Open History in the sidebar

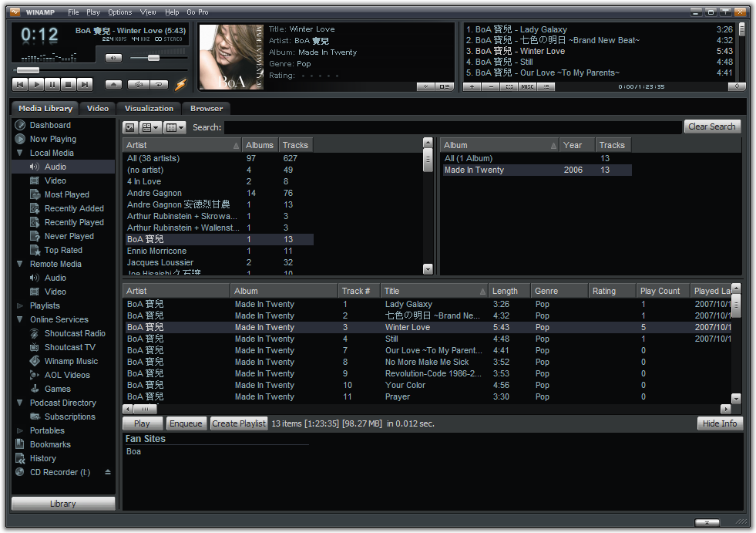(43, 459)
